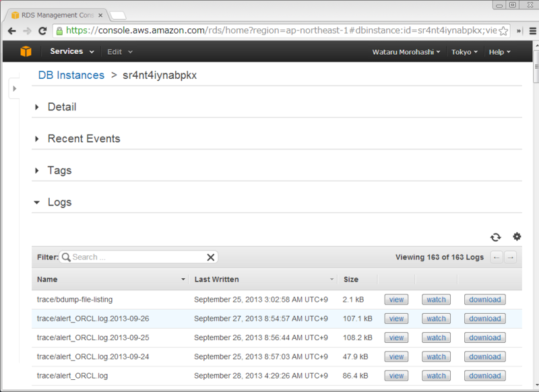This screenshot has height=392, width=539.
Task: Watch alert_ORCL.log.2013-09-26
Action: tap(436, 319)
